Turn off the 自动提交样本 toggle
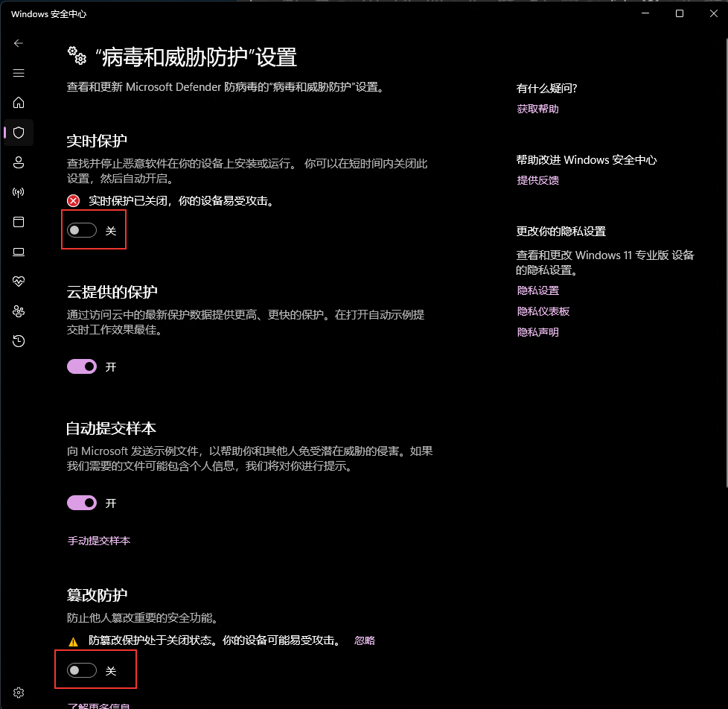 pos(82,503)
